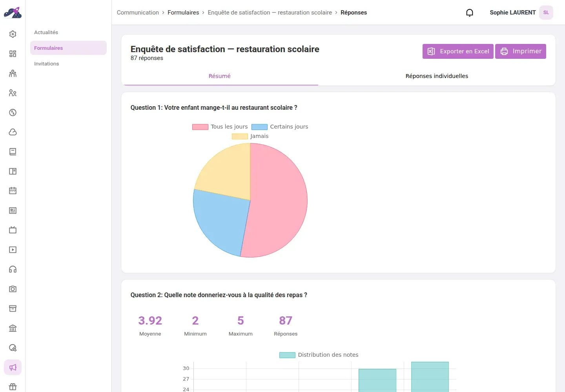
Task: Switch to the Résumé tab
Action: point(220,76)
